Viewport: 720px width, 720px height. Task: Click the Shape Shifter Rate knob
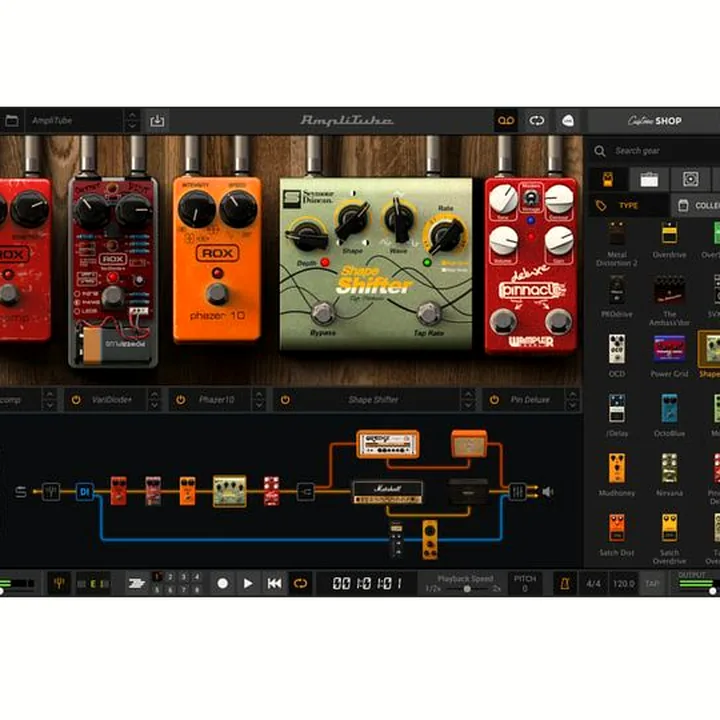click(x=445, y=235)
